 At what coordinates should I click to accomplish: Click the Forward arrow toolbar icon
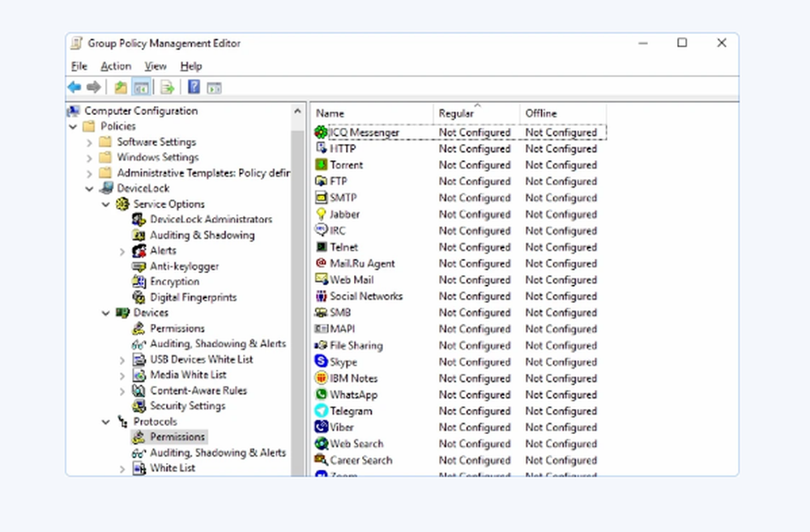(x=93, y=87)
